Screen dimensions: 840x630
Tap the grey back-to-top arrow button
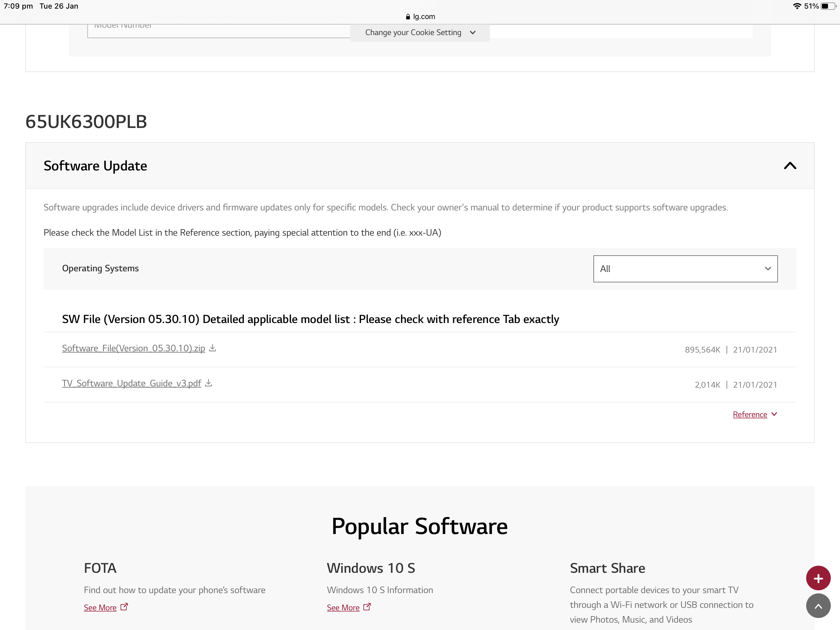(x=818, y=606)
